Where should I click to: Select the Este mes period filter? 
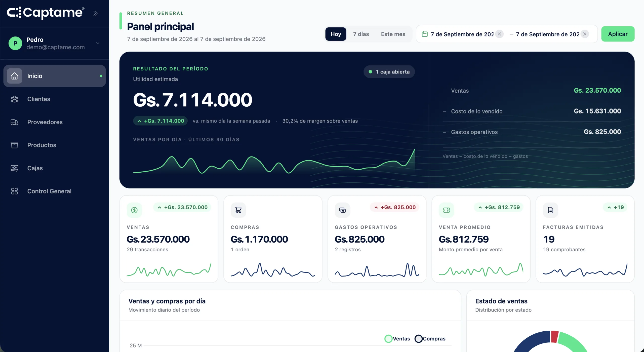point(393,34)
